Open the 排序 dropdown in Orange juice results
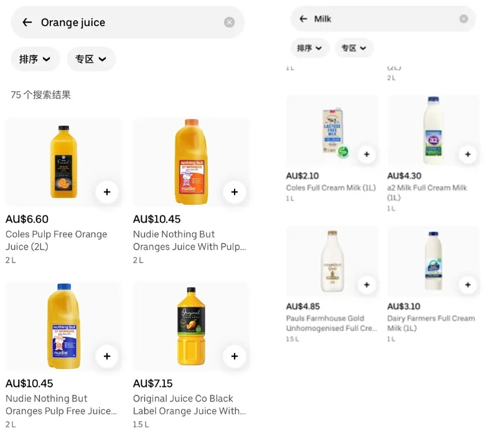 (35, 59)
